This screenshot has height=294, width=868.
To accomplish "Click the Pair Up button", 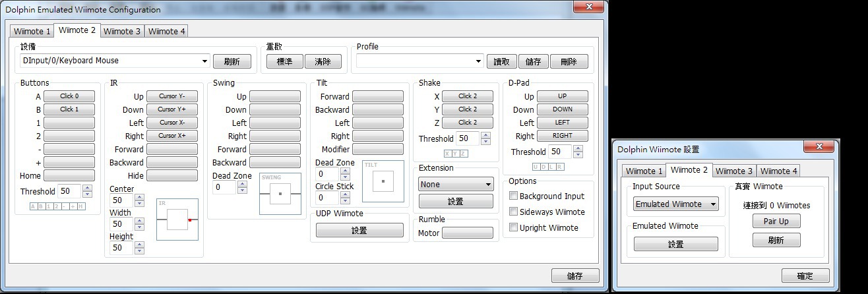I will click(776, 221).
